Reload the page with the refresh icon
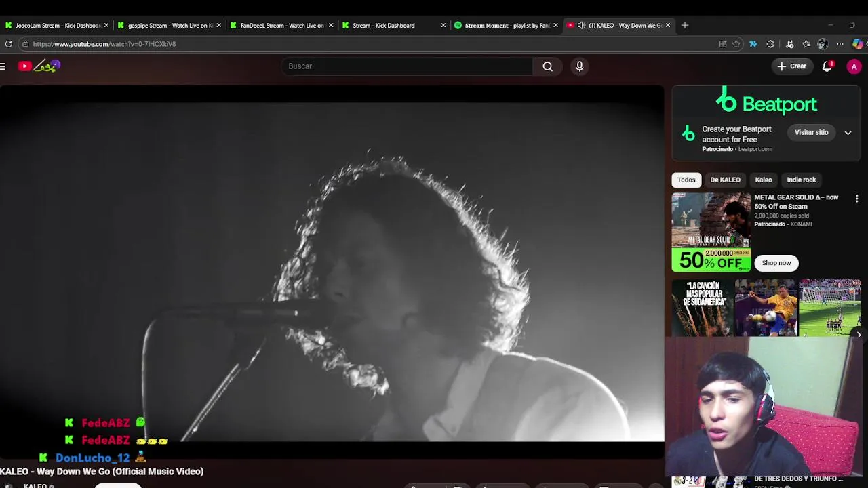Screen dimensions: 868x488 point(8,44)
